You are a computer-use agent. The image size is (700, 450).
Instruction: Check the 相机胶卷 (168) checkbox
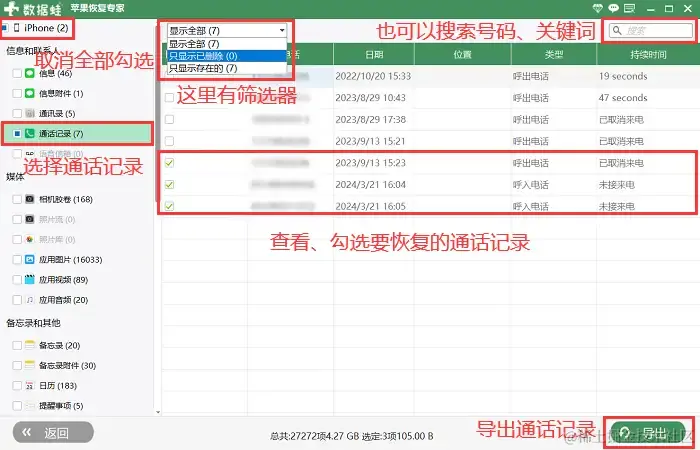(17, 199)
